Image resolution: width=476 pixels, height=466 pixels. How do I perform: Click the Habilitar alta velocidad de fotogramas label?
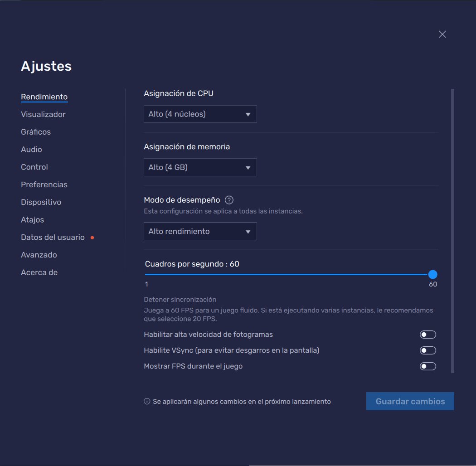(x=208, y=335)
